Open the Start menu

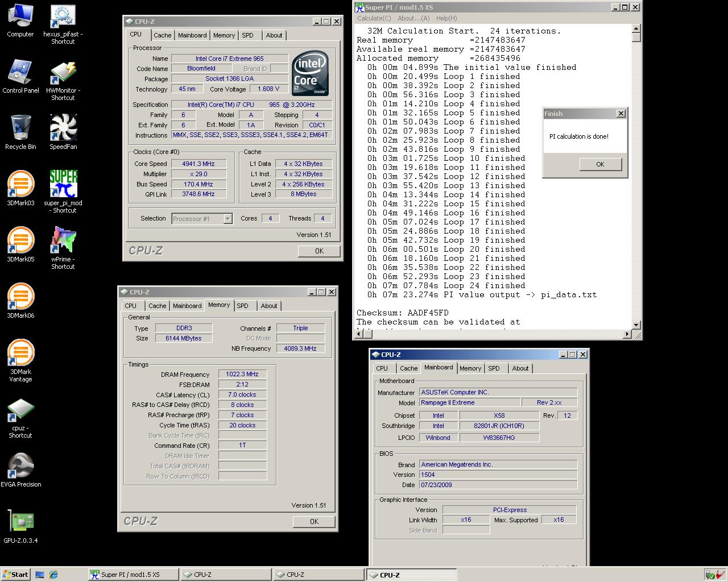click(15, 575)
